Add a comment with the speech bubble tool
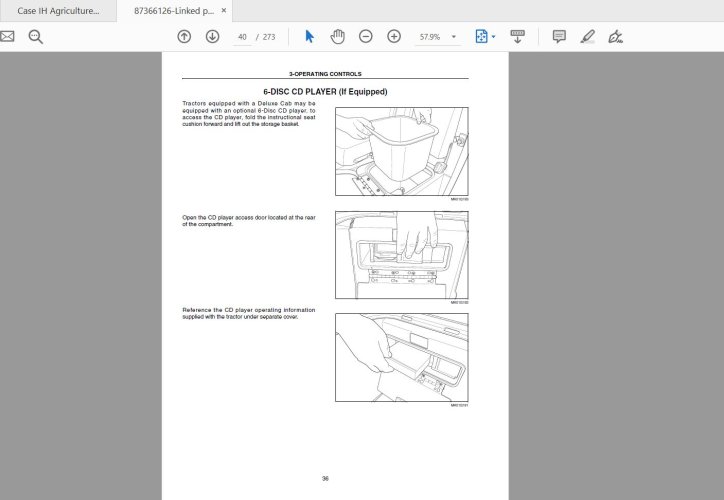 (x=559, y=36)
